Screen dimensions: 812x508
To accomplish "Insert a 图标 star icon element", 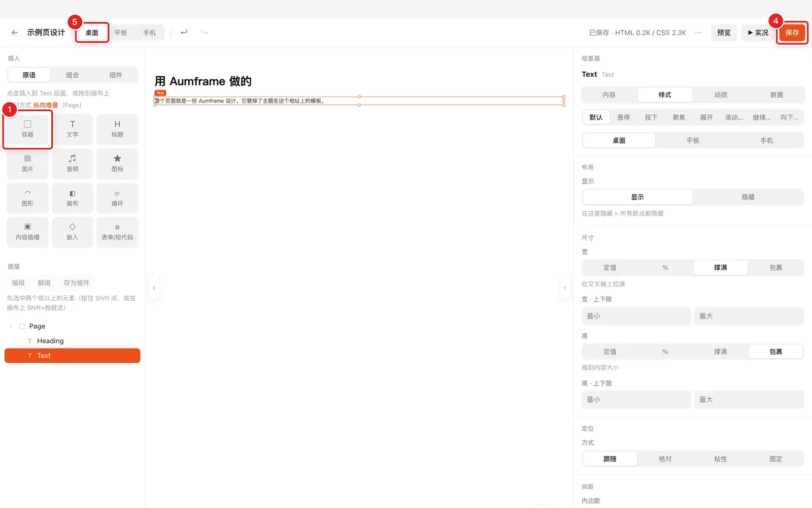I will [x=117, y=164].
